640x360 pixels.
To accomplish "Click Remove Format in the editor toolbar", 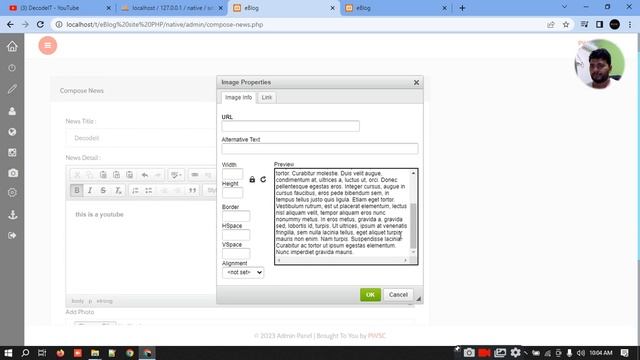I will pyautogui.click(x=118, y=190).
